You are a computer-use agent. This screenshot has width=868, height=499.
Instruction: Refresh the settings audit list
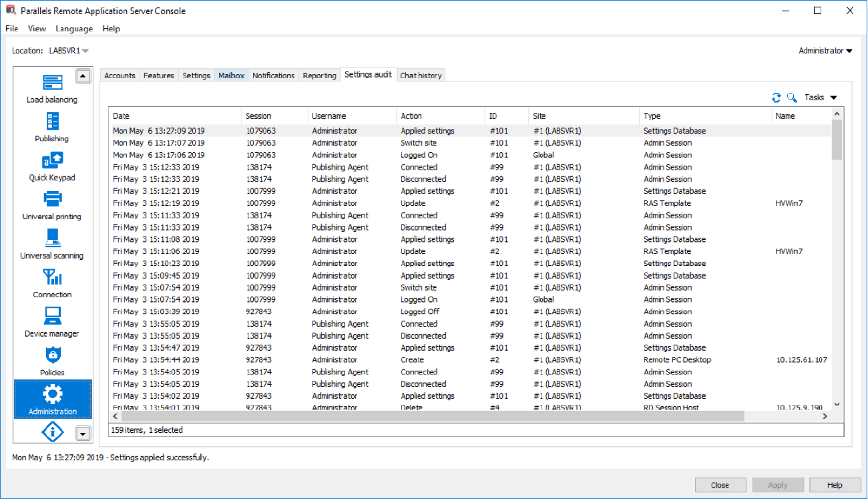point(776,97)
